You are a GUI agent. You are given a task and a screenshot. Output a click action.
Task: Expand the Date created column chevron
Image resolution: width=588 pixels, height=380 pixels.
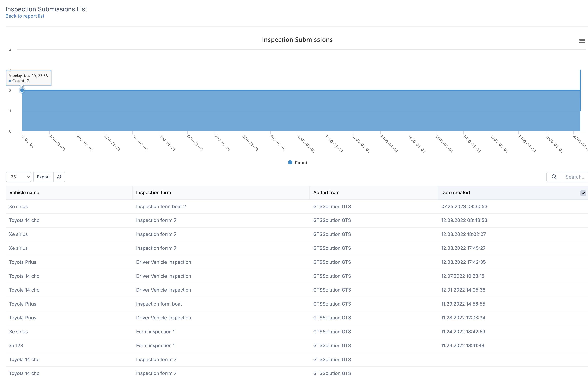tap(583, 193)
